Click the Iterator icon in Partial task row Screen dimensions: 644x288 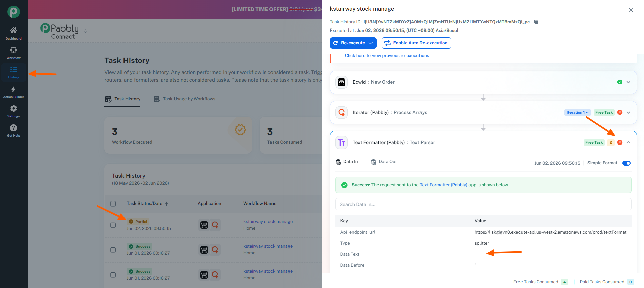[215, 225]
